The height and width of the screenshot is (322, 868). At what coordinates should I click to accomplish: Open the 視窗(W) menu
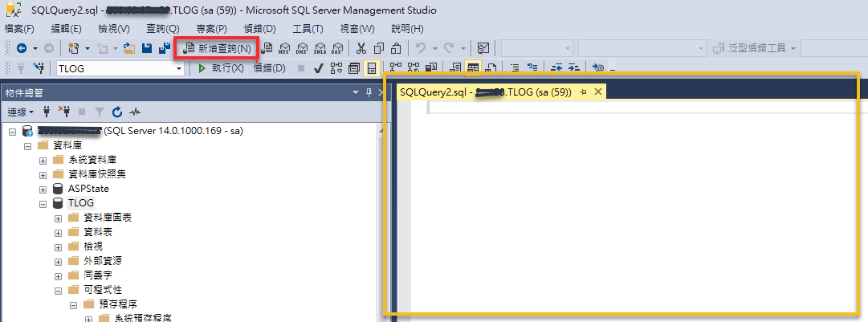pyautogui.click(x=357, y=29)
